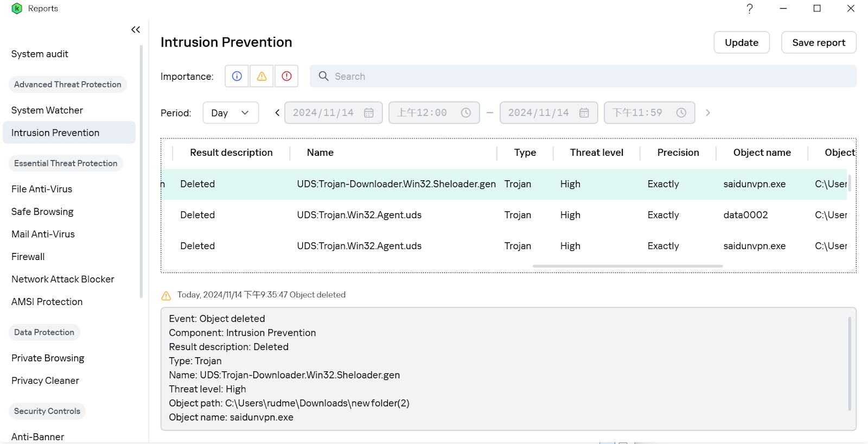
Task: Click the Update button
Action: click(741, 42)
